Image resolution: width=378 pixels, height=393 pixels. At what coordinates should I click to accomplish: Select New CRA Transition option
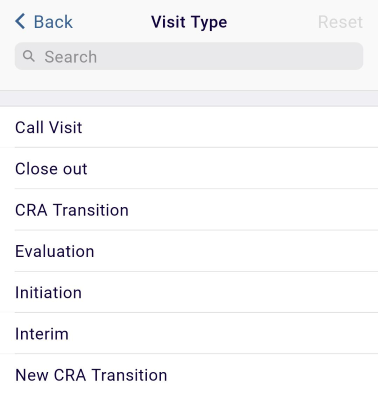189,374
